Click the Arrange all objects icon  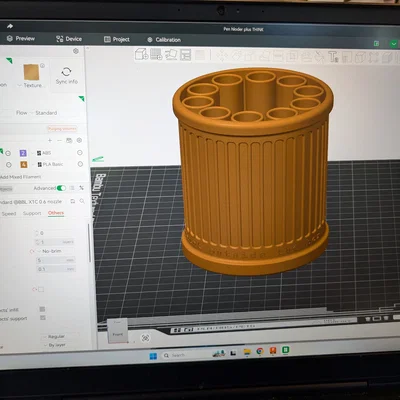click(185, 55)
